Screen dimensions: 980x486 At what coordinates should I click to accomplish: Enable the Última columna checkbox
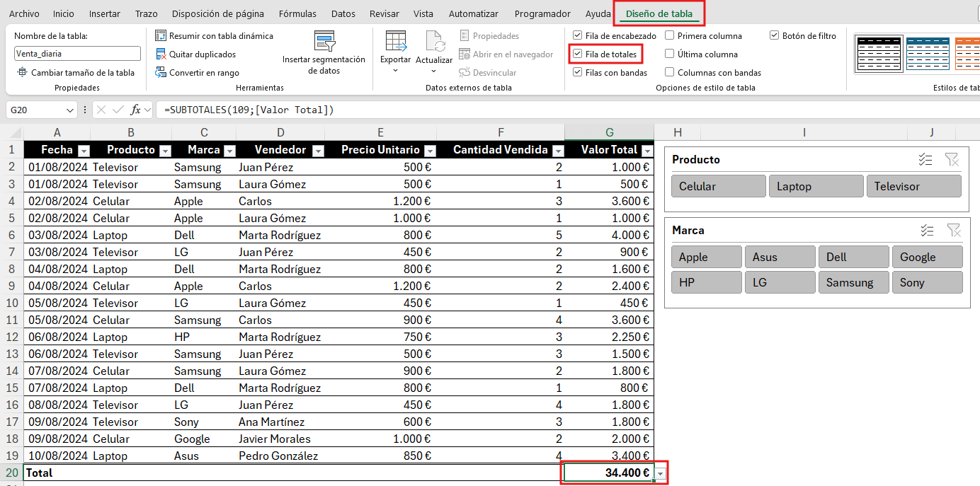[670, 54]
